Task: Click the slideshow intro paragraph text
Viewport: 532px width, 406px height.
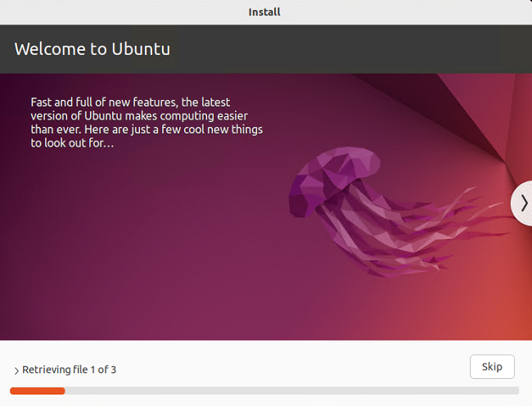Action: point(147,123)
